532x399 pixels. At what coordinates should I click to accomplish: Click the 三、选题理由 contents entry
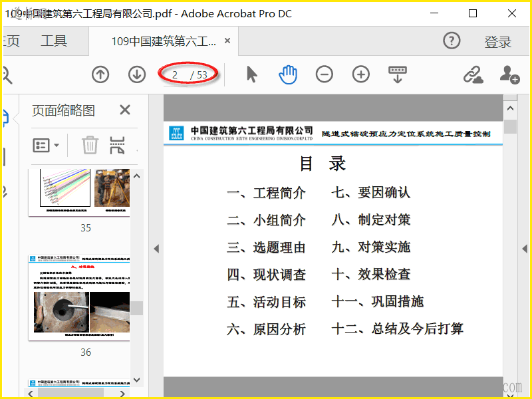pyautogui.click(x=267, y=247)
